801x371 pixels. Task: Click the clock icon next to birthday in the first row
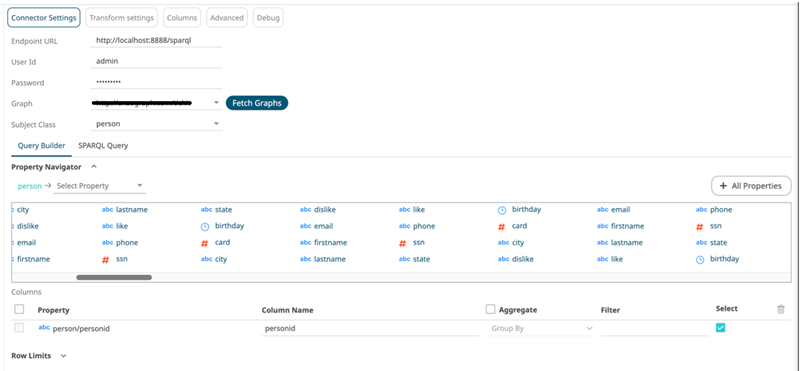tap(502, 210)
